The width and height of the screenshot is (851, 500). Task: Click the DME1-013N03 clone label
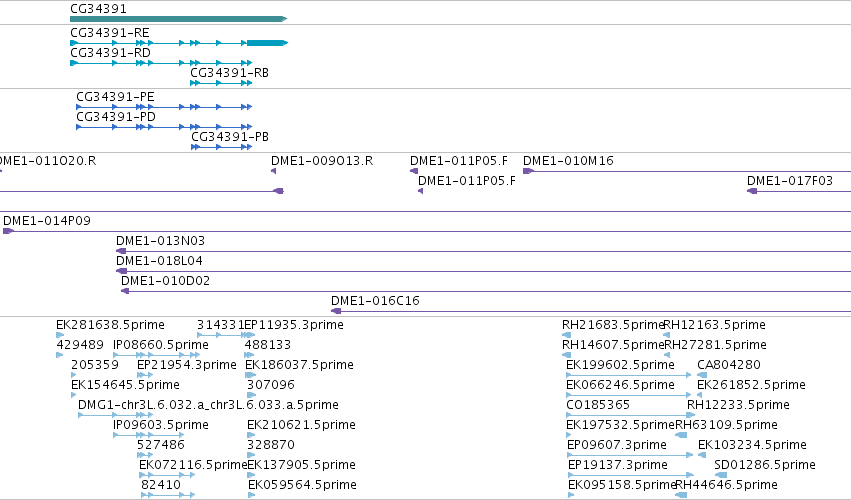(x=160, y=240)
